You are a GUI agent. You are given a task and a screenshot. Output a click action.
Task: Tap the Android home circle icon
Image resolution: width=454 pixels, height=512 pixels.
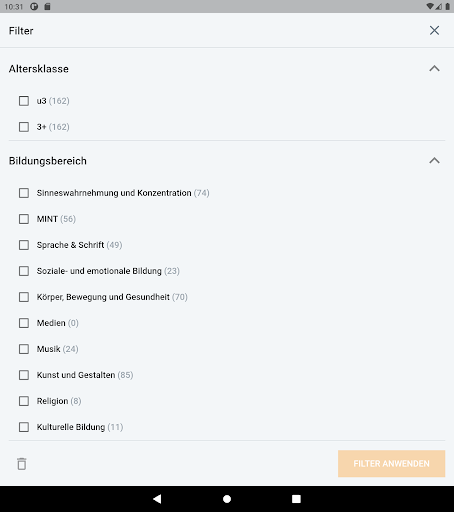(227, 499)
